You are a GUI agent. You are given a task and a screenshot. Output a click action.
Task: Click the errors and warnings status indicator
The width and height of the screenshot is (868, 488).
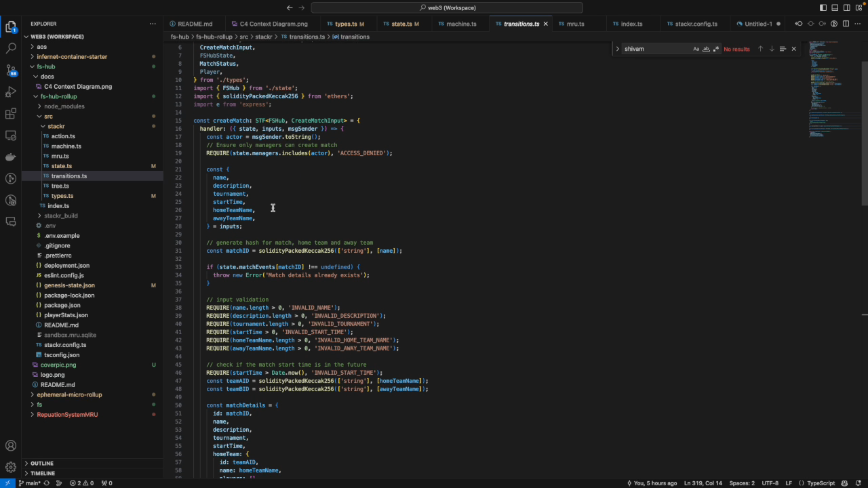pos(81,483)
